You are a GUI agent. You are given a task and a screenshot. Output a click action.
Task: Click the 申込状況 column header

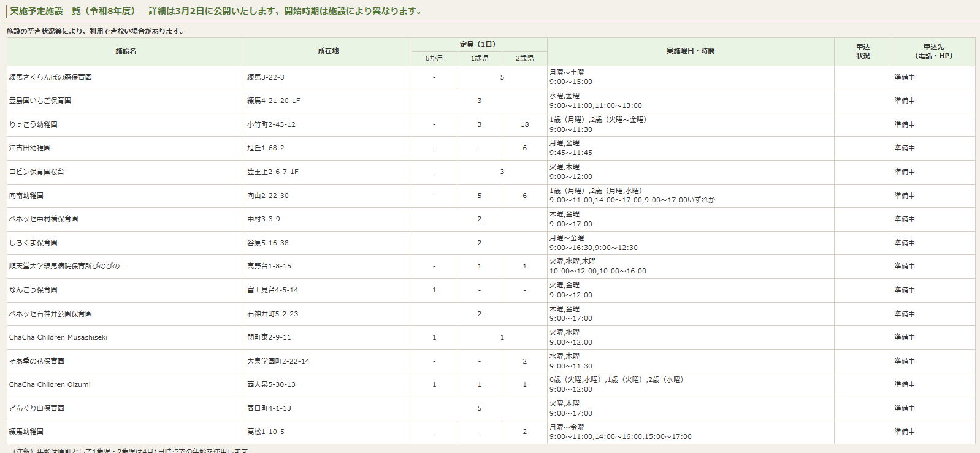862,51
